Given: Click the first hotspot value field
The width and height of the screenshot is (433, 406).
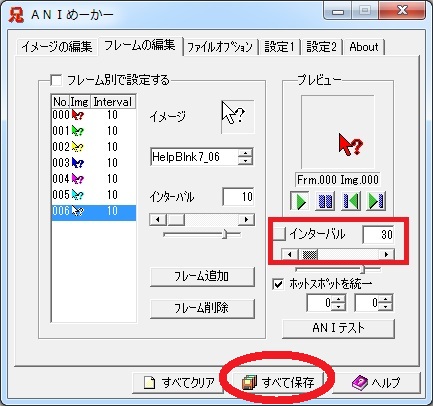Looking at the screenshot, I should click(x=320, y=303).
